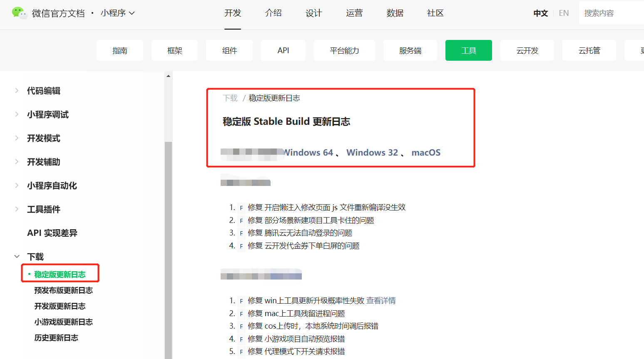
Task: Click text 修复 云开发代金券下单白屏的问题
Action: 303,246
